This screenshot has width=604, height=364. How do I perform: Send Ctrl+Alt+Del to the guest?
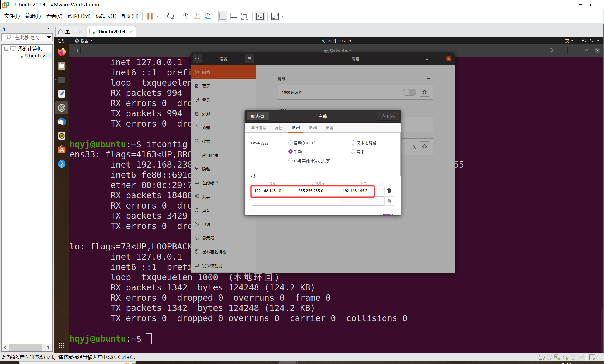point(170,16)
